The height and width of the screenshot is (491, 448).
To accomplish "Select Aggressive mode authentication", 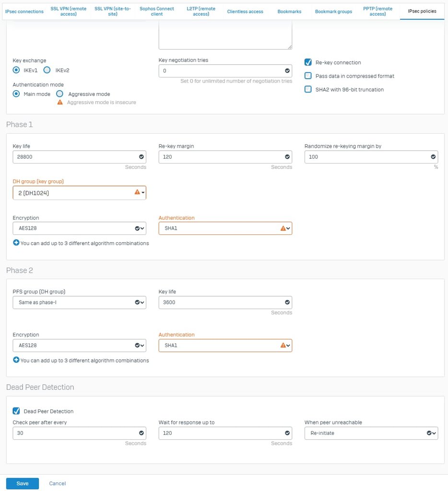I will point(60,94).
